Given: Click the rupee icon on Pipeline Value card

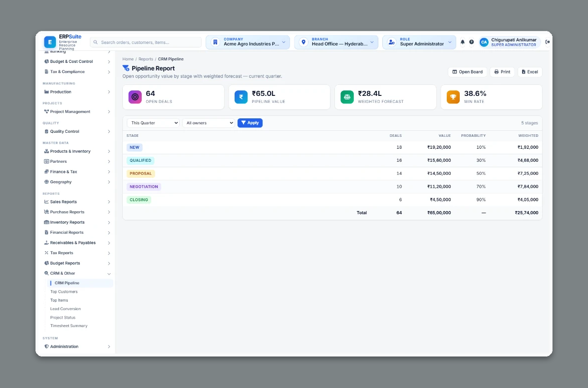Looking at the screenshot, I should pyautogui.click(x=241, y=97).
